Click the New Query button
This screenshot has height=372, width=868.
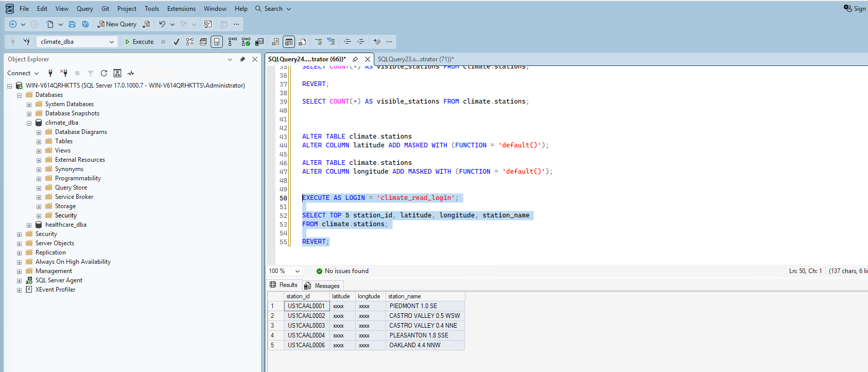point(117,24)
